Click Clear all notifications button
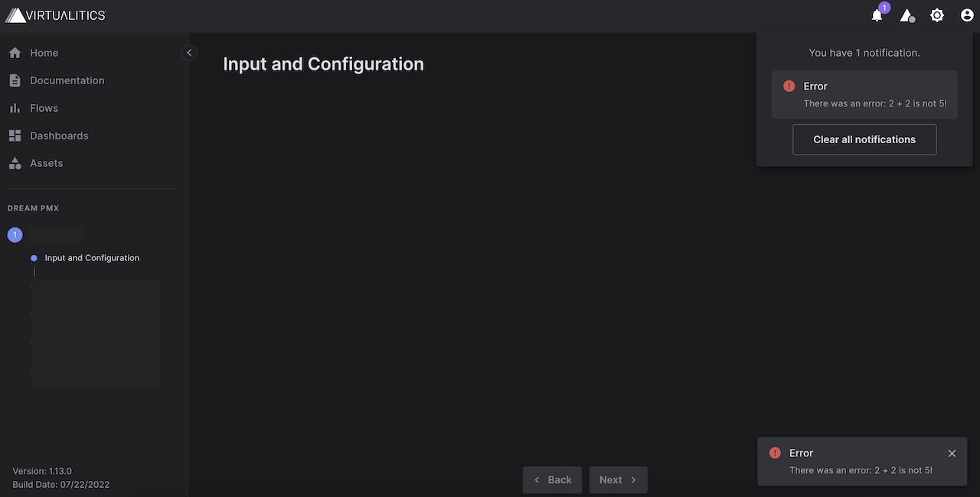 [x=864, y=139]
